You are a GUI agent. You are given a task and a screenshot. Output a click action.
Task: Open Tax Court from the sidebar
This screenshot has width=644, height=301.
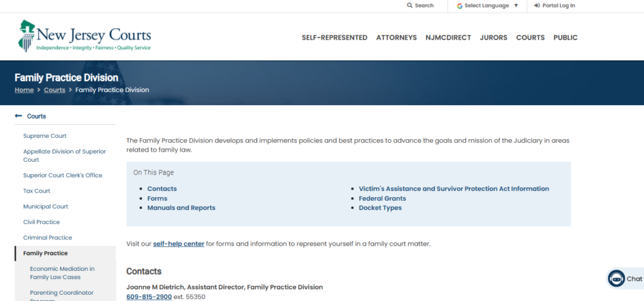tap(36, 191)
